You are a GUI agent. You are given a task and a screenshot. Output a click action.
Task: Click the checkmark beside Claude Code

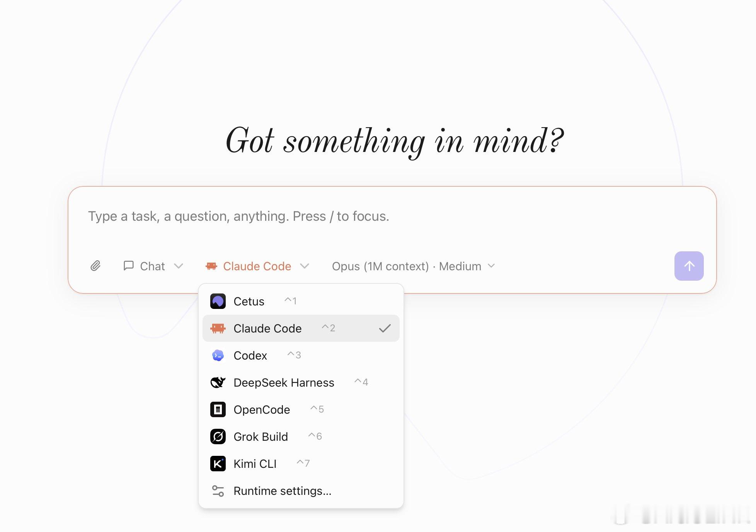[x=385, y=328]
